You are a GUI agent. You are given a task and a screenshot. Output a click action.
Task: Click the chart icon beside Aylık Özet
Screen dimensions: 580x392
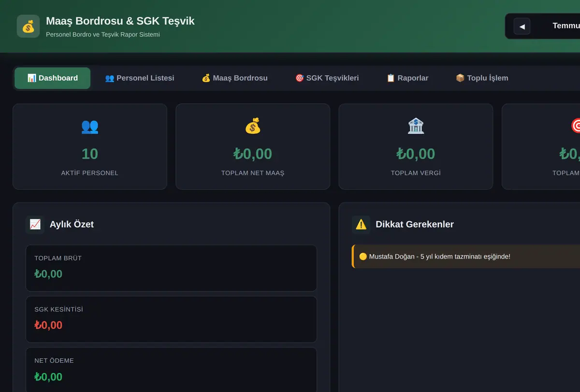[x=35, y=225]
